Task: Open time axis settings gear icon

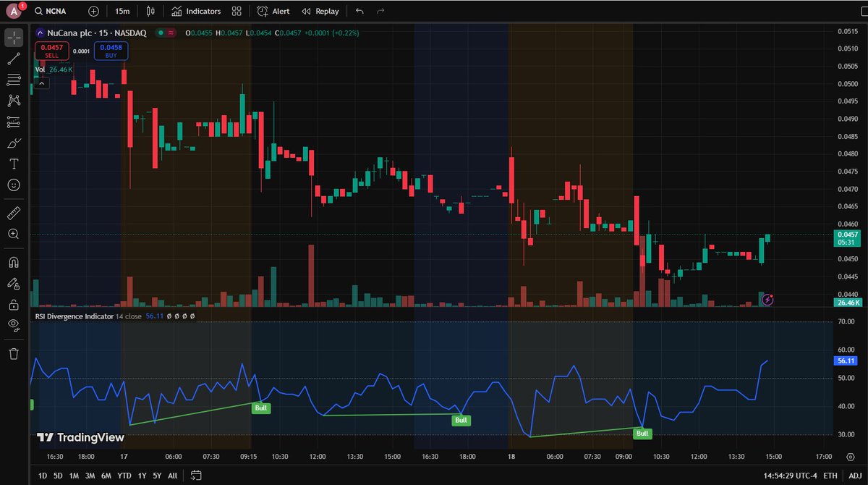Action: coord(849,457)
